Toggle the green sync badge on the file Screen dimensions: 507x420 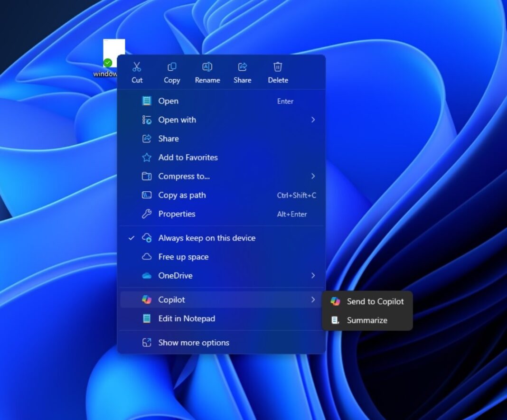coord(107,62)
